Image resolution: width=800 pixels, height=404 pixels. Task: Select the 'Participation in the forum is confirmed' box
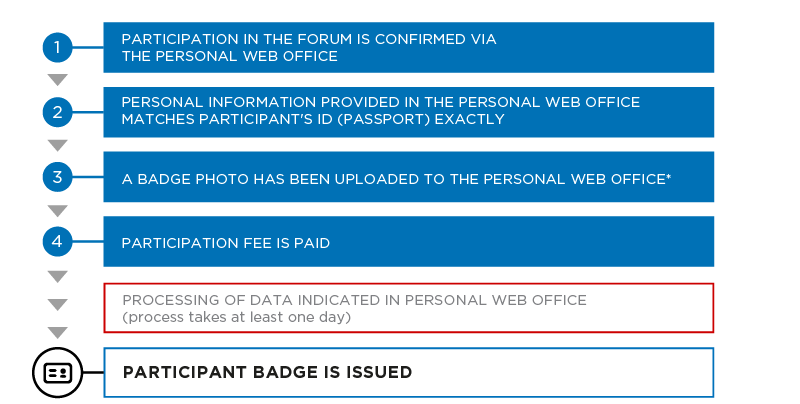pos(409,47)
